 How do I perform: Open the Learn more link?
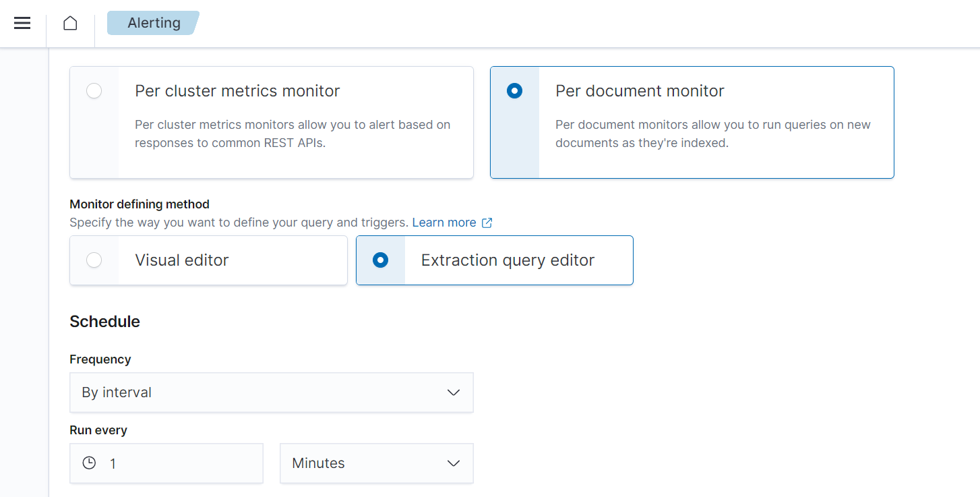[x=444, y=223]
